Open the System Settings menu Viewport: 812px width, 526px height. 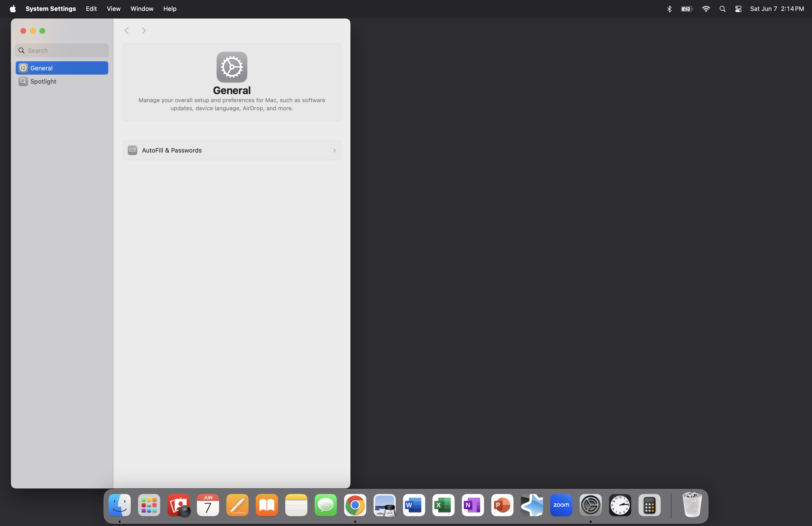tap(51, 9)
